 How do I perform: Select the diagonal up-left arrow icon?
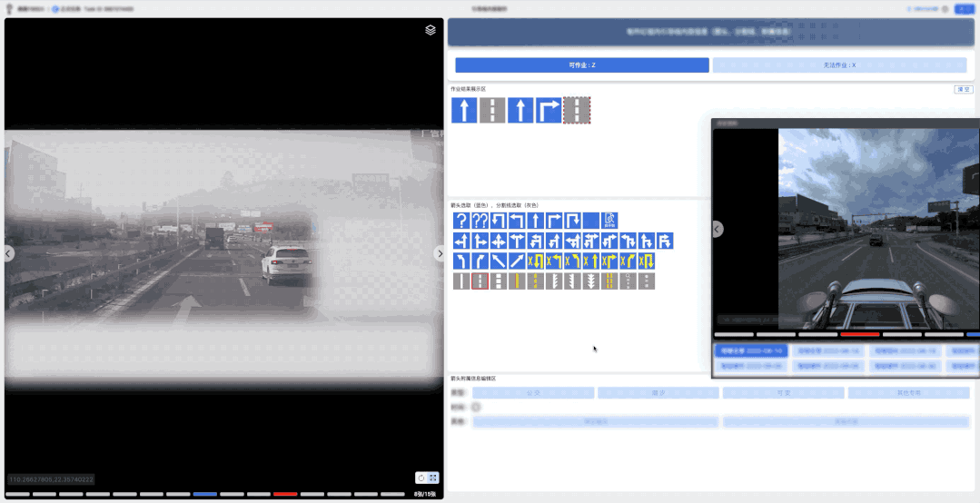pyautogui.click(x=498, y=261)
